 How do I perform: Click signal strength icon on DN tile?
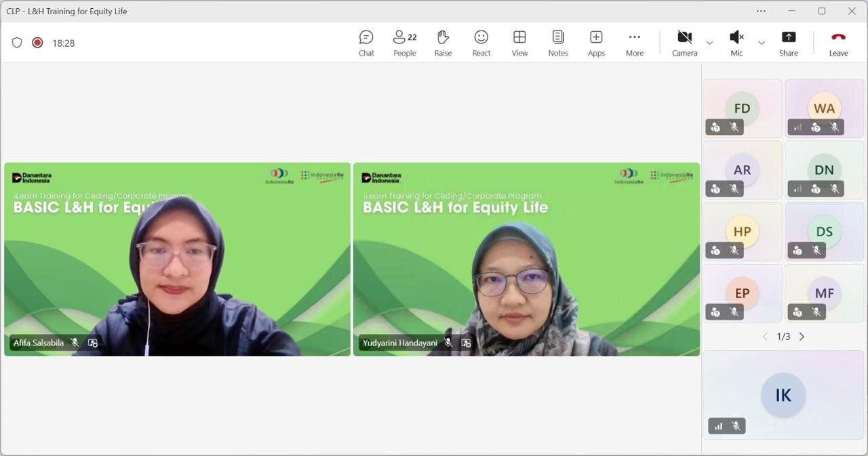797,189
